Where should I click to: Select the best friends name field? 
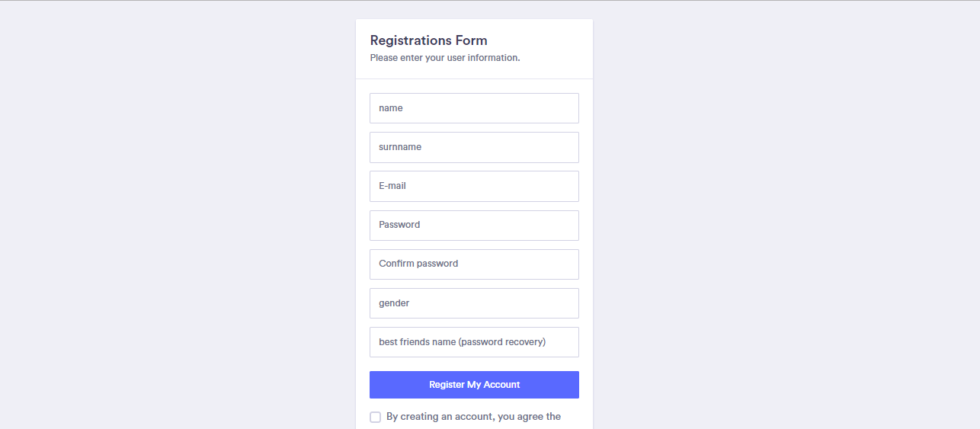click(x=474, y=342)
